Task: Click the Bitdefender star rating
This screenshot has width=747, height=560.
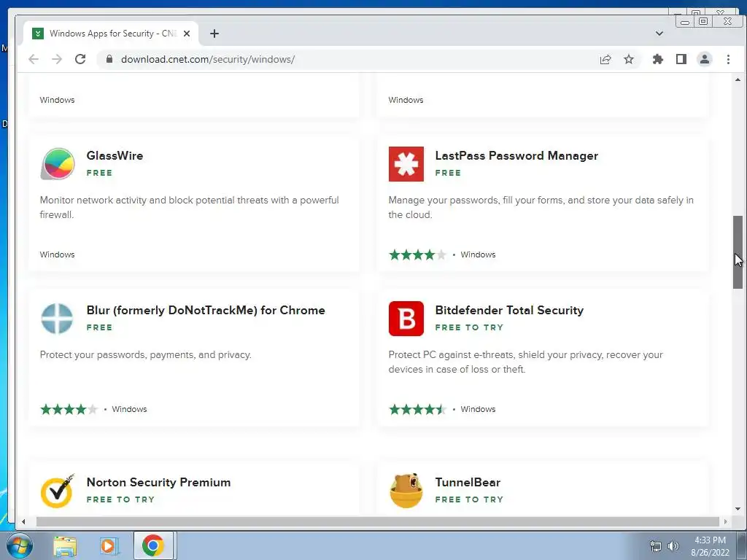Action: [417, 409]
